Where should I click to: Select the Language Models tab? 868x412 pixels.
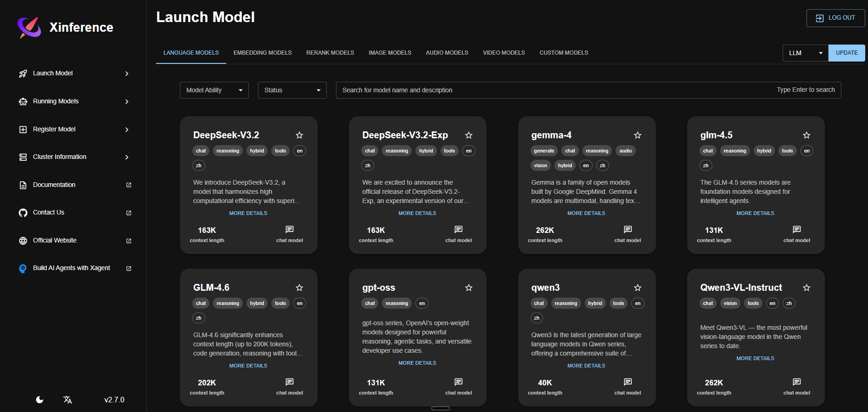coord(191,53)
